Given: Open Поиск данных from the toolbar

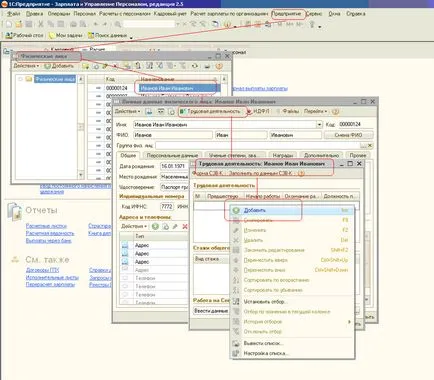Looking at the screenshot, I should [107, 35].
